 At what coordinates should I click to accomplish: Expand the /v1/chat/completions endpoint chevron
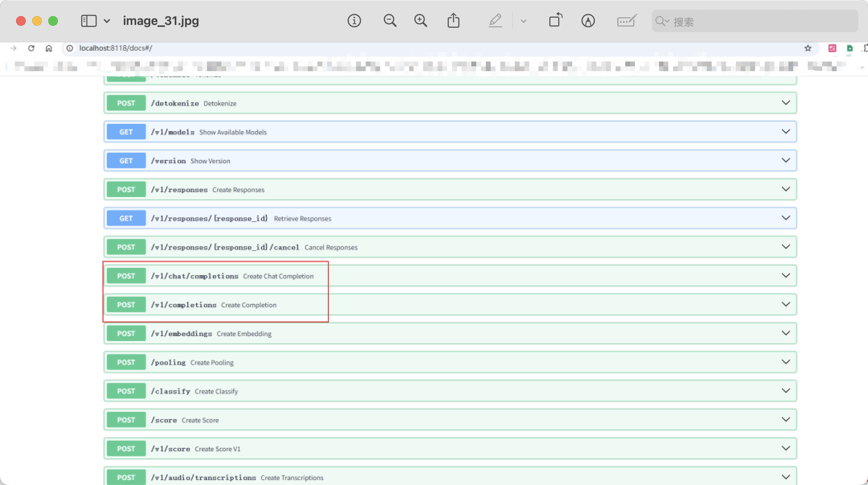[x=786, y=276]
